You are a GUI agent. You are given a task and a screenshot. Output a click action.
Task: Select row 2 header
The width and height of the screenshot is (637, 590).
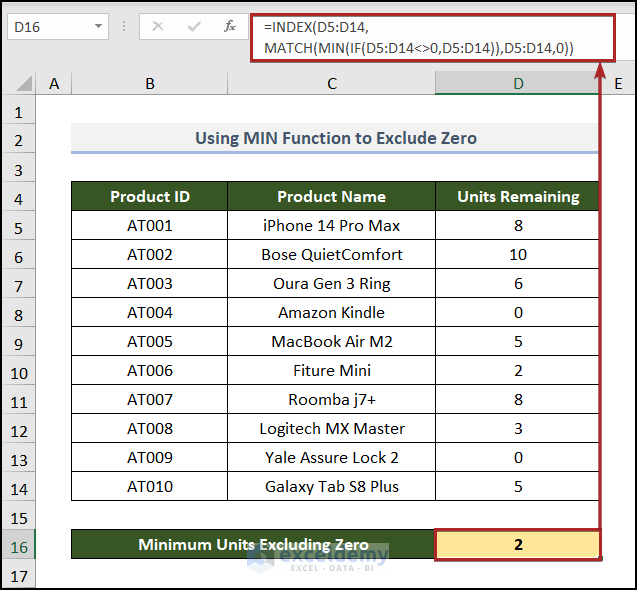click(x=18, y=140)
